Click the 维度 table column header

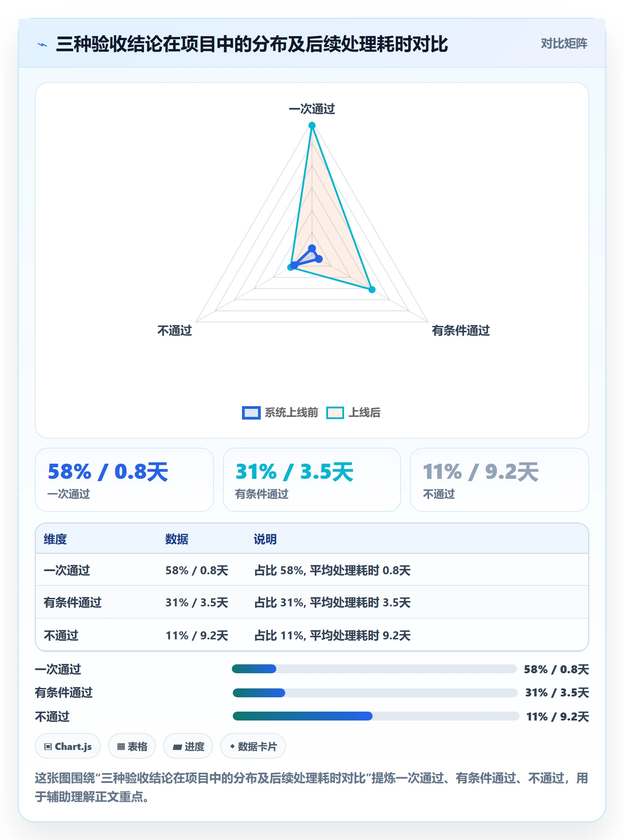coord(55,539)
